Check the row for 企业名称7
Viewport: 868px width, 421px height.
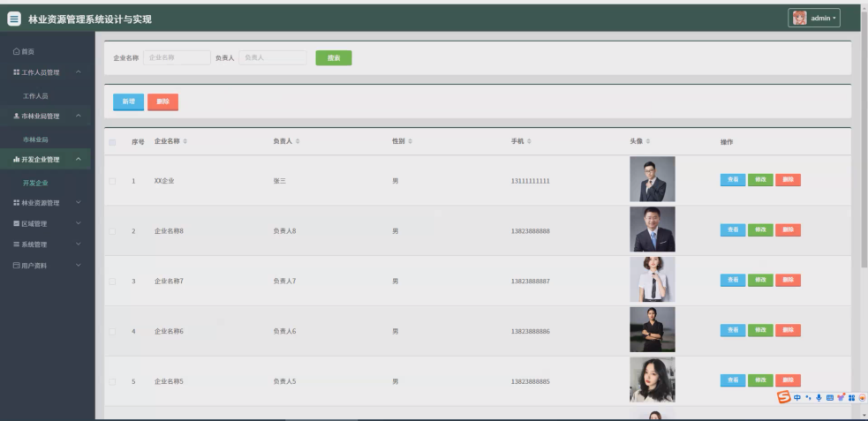pos(112,282)
